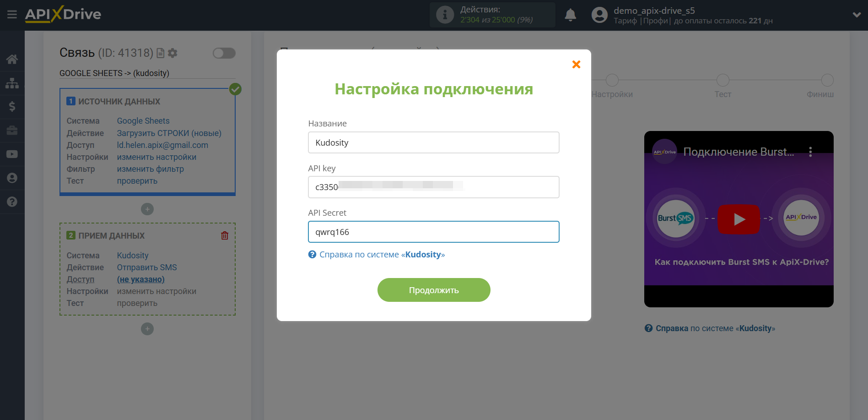Add a step below the data receiver block
Screen dimensions: 868x420
tap(147, 329)
